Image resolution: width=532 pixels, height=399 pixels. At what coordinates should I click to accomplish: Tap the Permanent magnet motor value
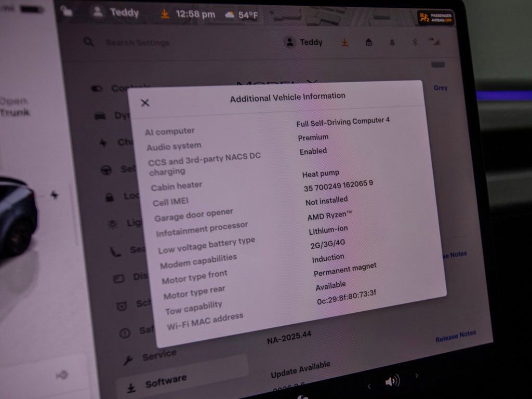(x=345, y=270)
